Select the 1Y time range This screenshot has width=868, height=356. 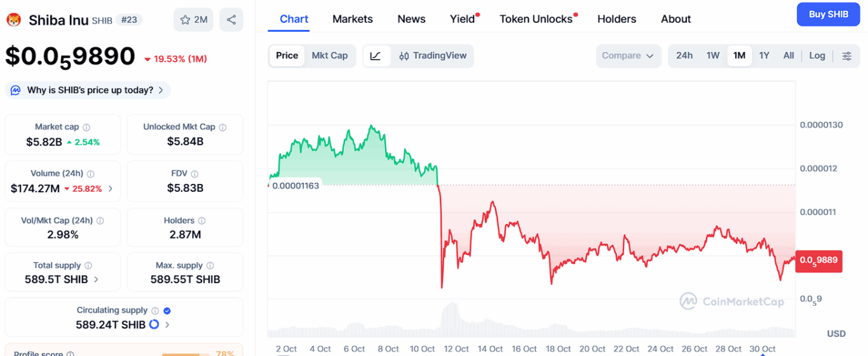click(x=764, y=56)
